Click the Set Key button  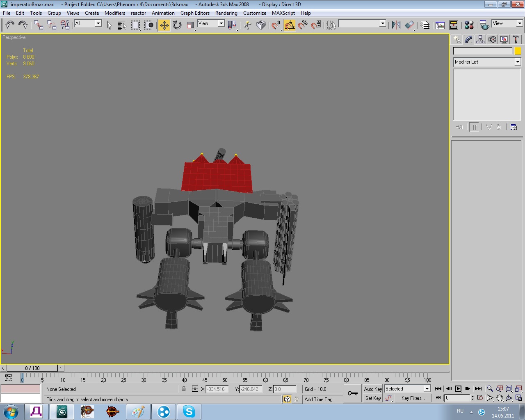pos(373,398)
